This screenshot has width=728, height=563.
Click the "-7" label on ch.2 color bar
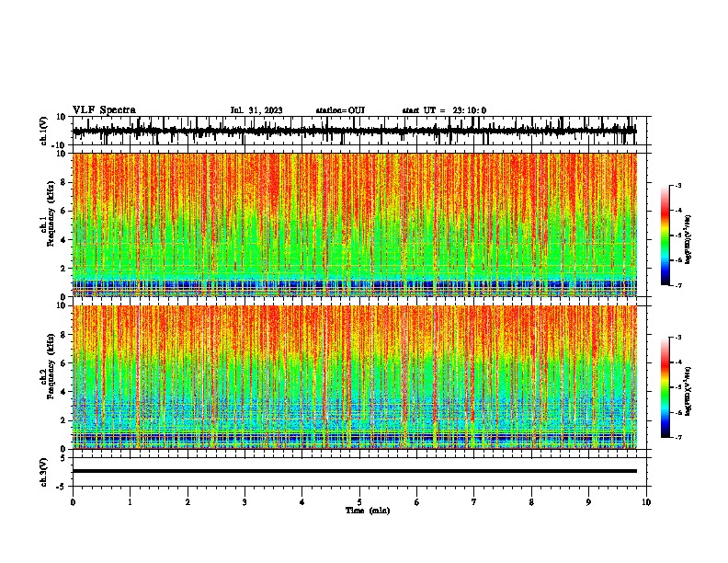click(x=677, y=437)
